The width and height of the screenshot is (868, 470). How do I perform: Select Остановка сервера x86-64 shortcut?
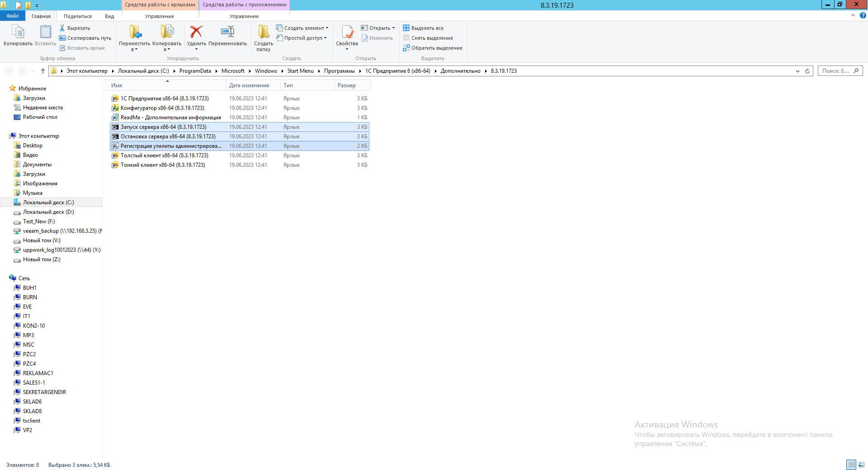coord(240,136)
